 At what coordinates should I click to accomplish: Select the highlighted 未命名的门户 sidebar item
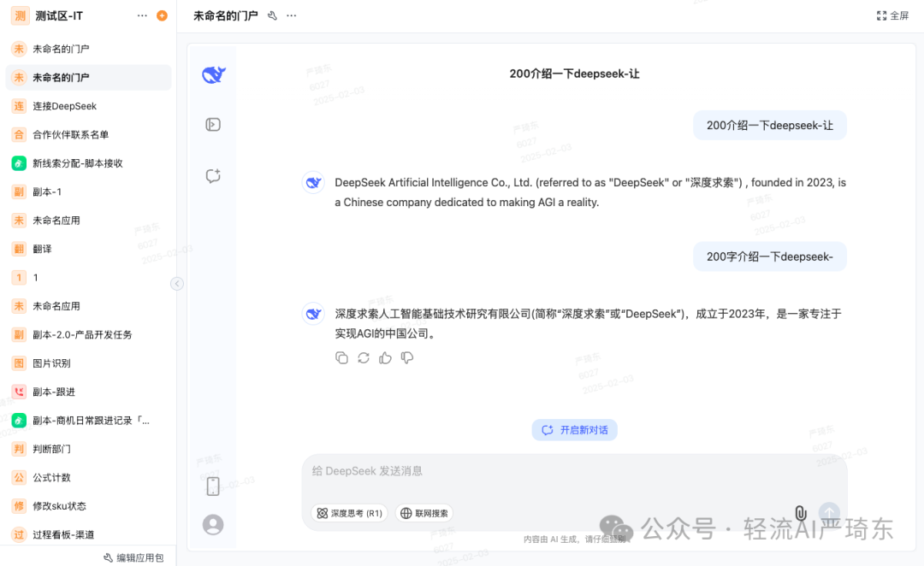[88, 77]
